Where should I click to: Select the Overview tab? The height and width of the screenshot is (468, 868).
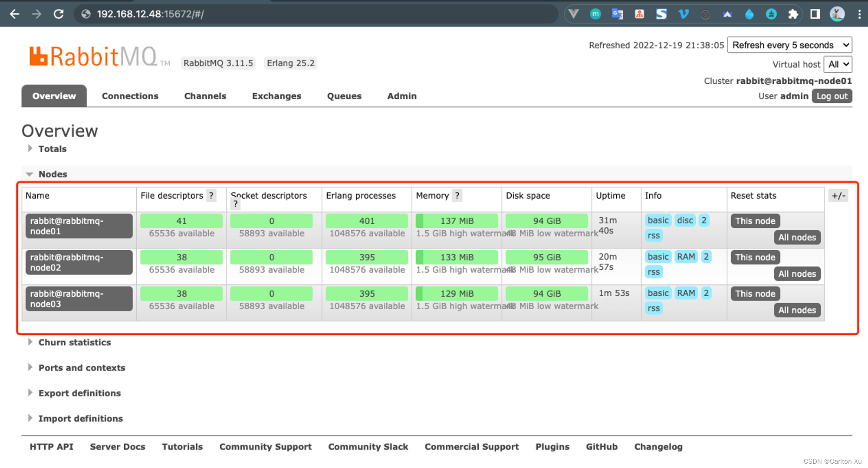coord(54,96)
